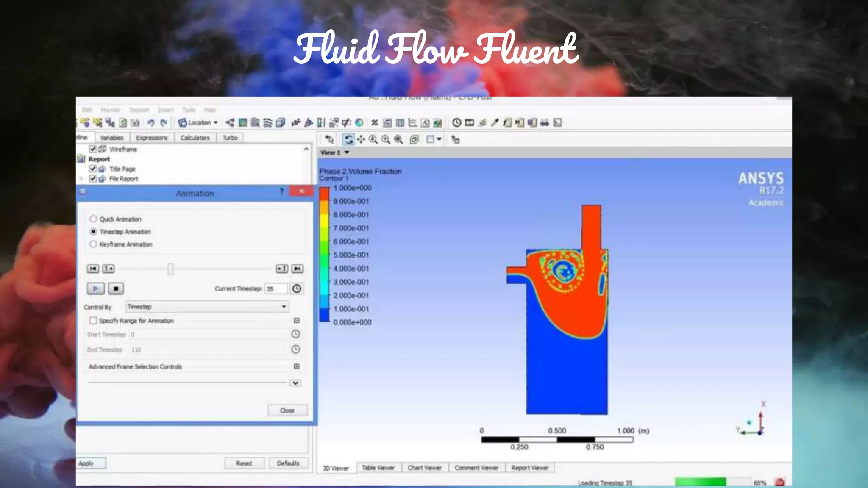This screenshot has width=868, height=488.
Task: Switch to the 3D Viewer tab
Action: pos(336,468)
